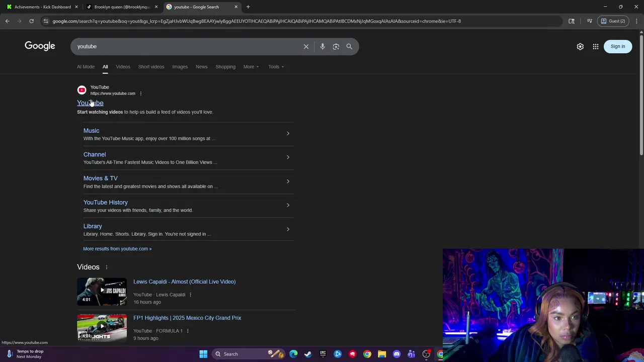Click the page vertical scrollbar

tap(641, 96)
